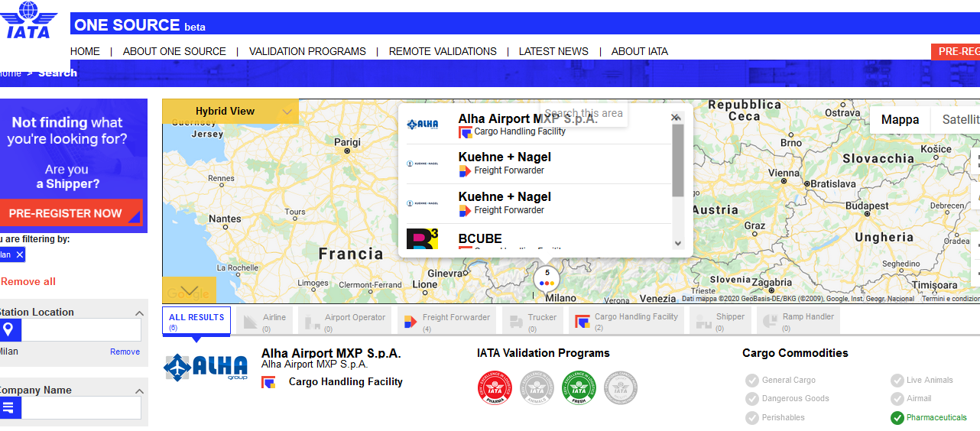Open the Validation Programs menu
Viewport: 980px width, 431px height.
307,51
